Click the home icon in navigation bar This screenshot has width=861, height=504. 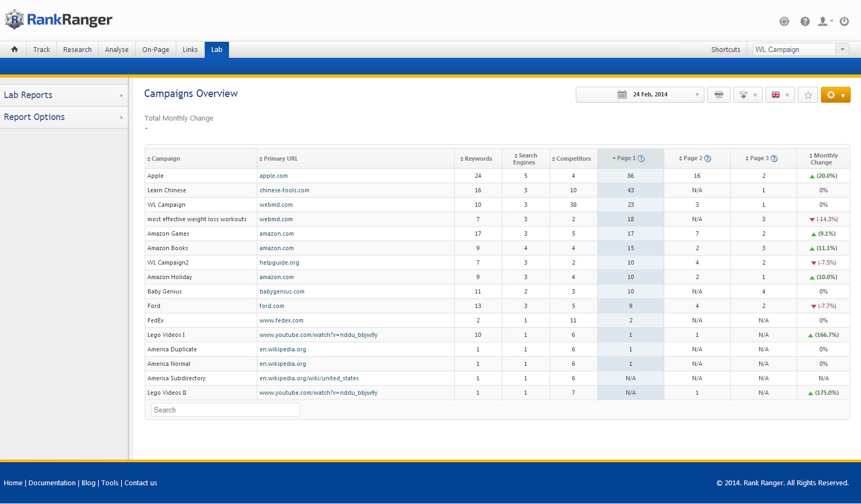[14, 49]
